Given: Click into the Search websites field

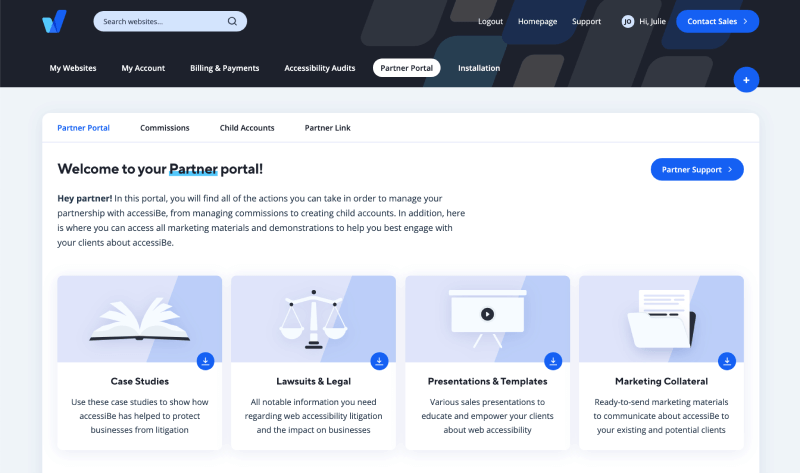Looking at the screenshot, I should coord(160,21).
